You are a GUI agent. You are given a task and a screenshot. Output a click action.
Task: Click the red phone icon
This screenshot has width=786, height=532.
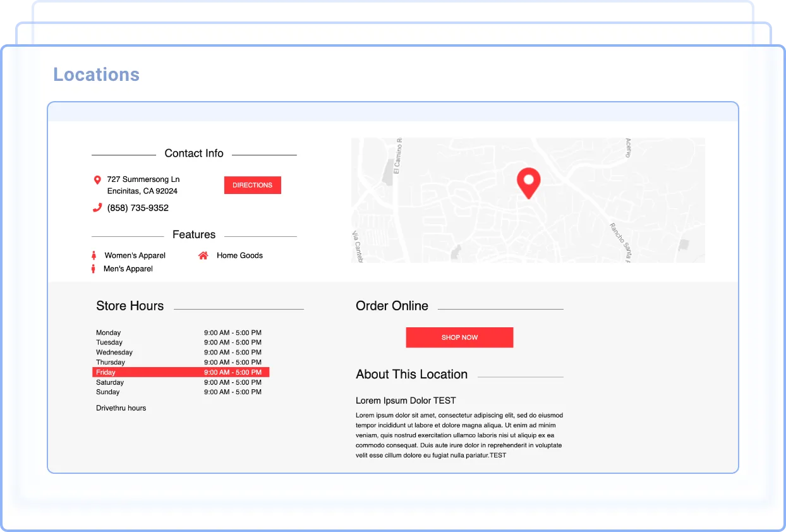click(x=97, y=208)
